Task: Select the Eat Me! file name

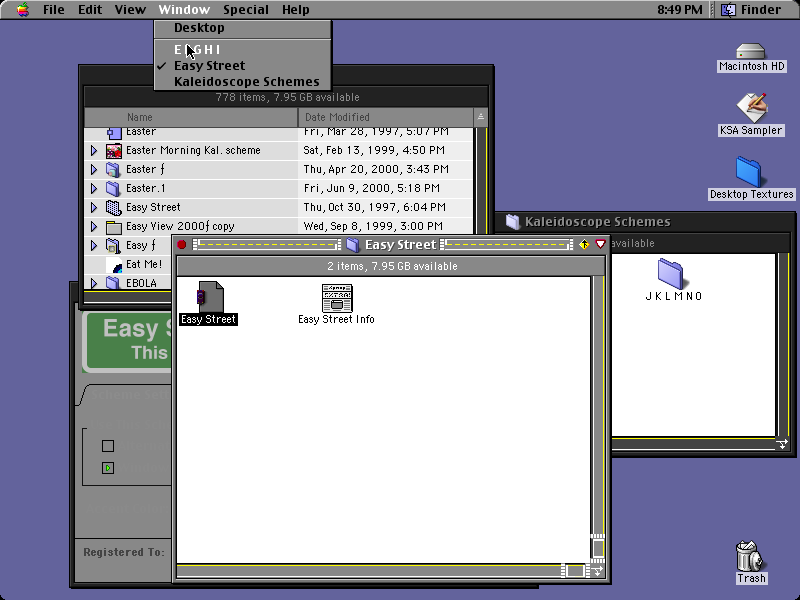Action: [144, 264]
